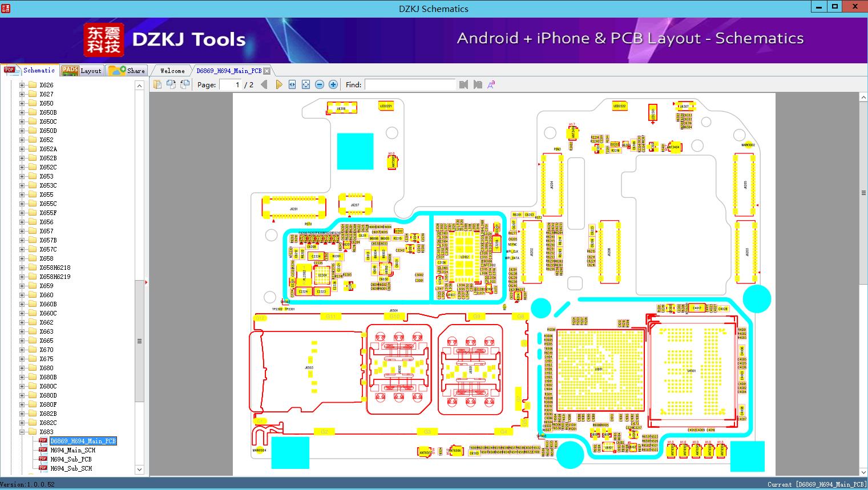Click the page number input field
This screenshot has width=868, height=490.
[231, 84]
